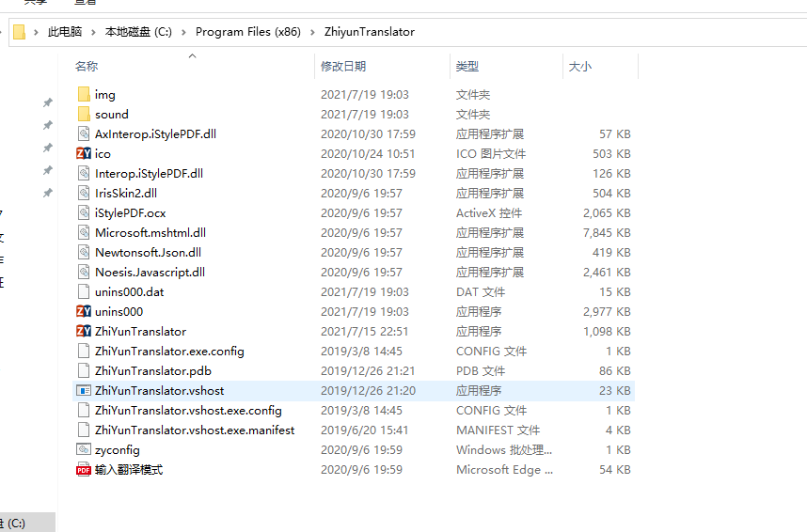The height and width of the screenshot is (532, 807).
Task: Select the ZhiYunTranslator.exe.config file name
Action: tap(170, 351)
